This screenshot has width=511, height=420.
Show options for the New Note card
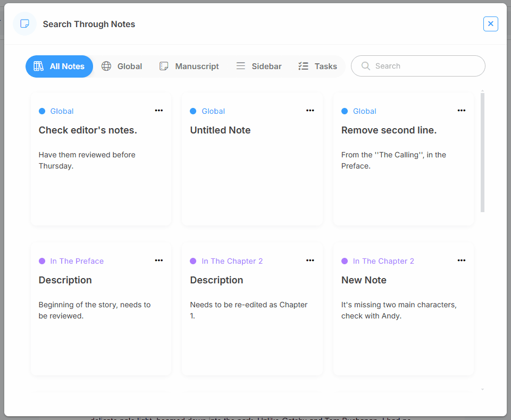(x=461, y=261)
